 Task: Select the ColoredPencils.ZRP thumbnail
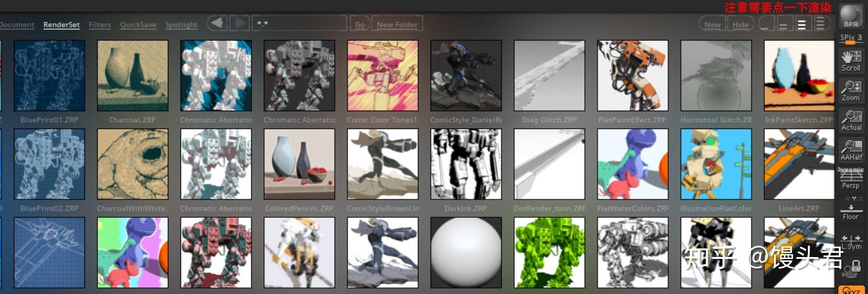click(x=299, y=164)
